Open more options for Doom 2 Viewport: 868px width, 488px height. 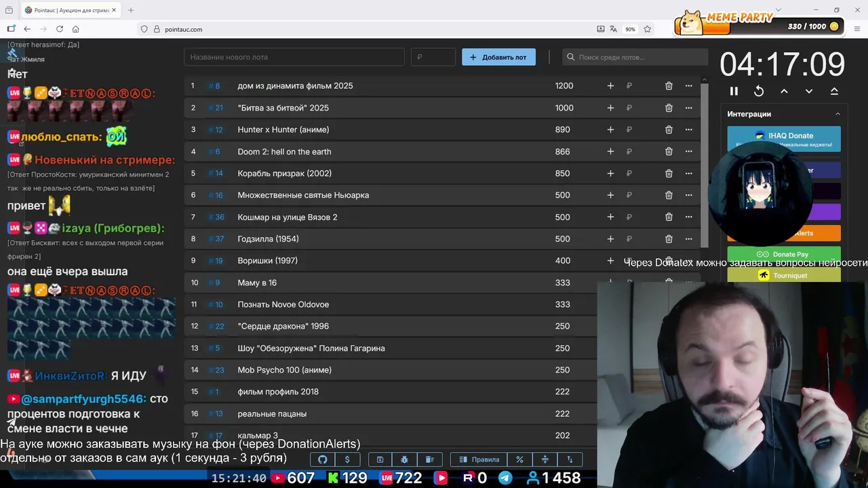pos(689,151)
